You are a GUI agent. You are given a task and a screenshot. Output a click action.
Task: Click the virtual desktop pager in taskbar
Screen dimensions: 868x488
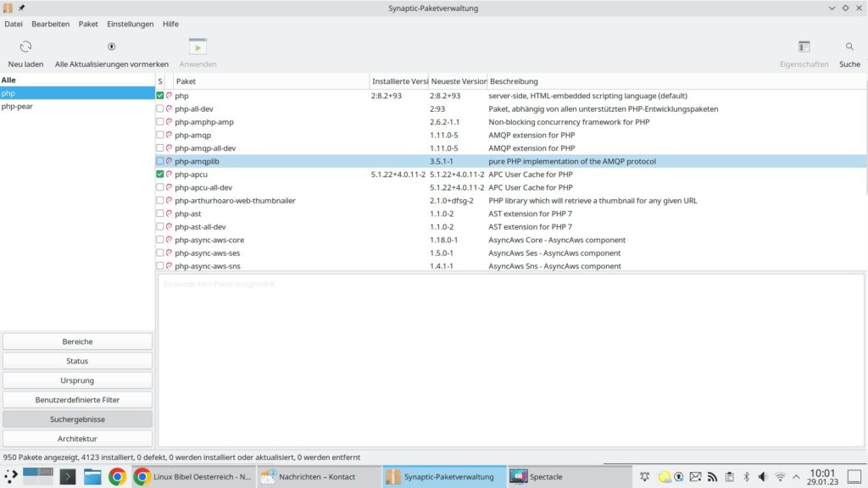click(37, 476)
